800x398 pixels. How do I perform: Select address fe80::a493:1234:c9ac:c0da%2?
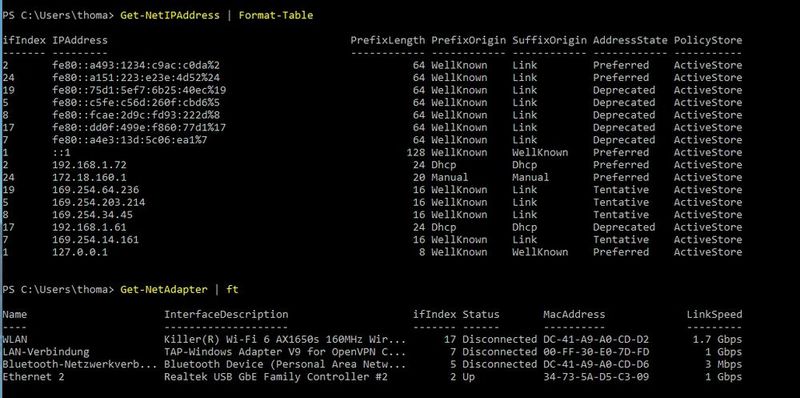click(x=136, y=65)
